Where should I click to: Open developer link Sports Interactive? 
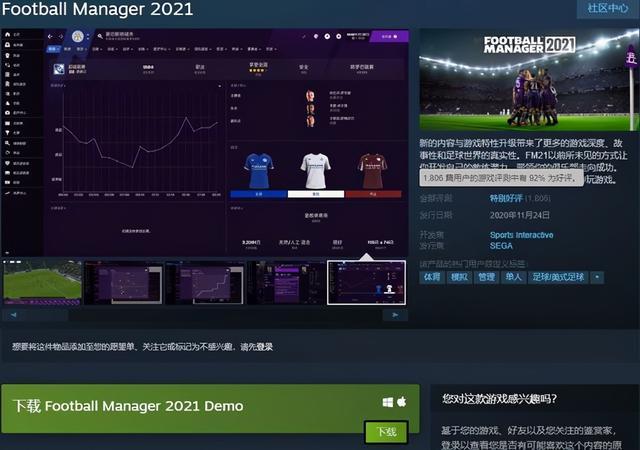click(522, 235)
